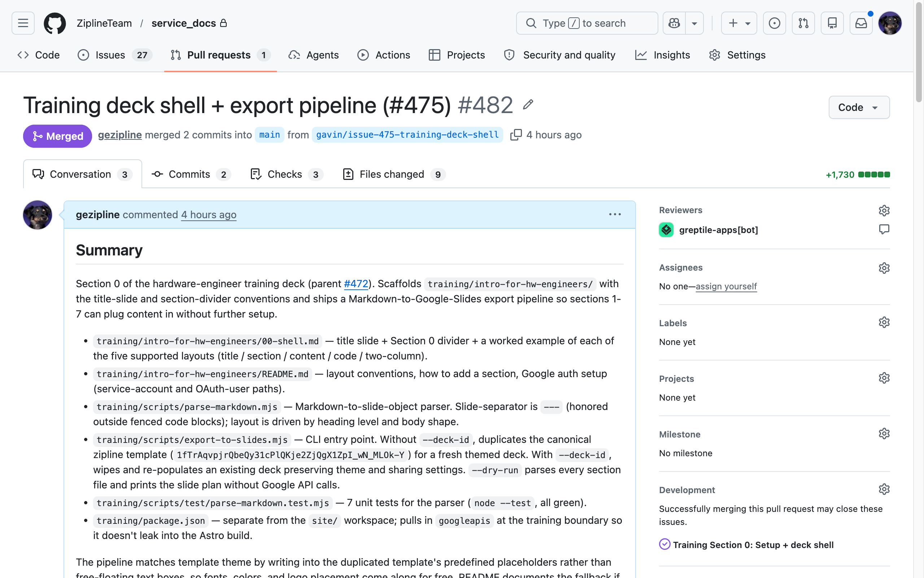924x578 pixels.
Task: Open the user profile avatar menu
Action: tap(890, 23)
